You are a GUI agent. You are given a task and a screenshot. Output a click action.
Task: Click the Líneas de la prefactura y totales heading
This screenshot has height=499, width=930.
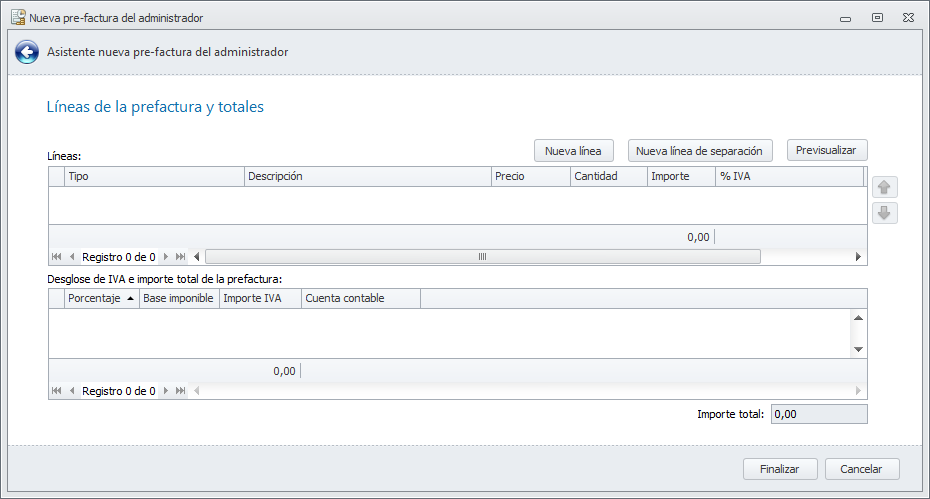coord(155,107)
